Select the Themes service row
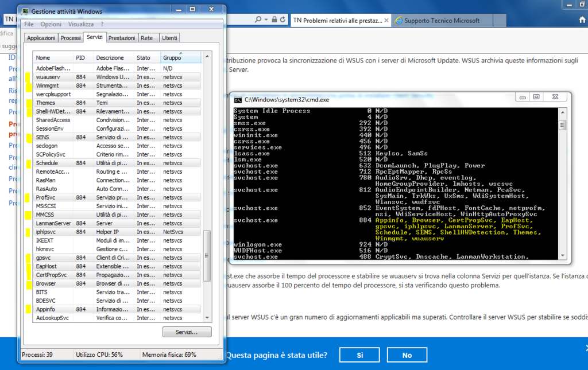Image resolution: width=588 pixels, height=370 pixels. (x=117, y=103)
